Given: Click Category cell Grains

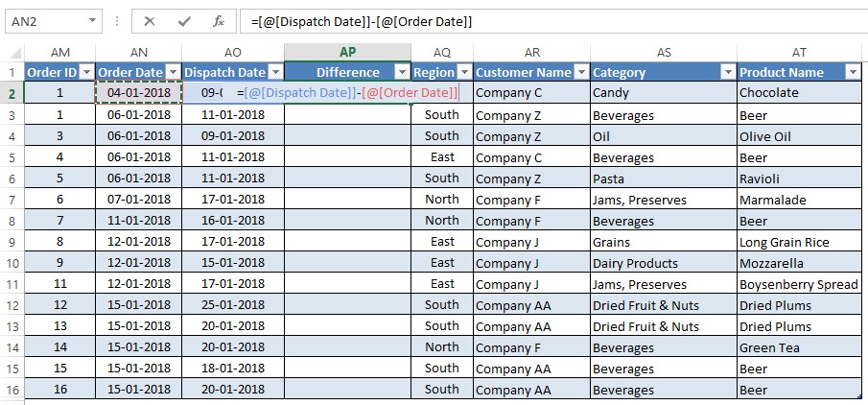Looking at the screenshot, I should 664,242.
